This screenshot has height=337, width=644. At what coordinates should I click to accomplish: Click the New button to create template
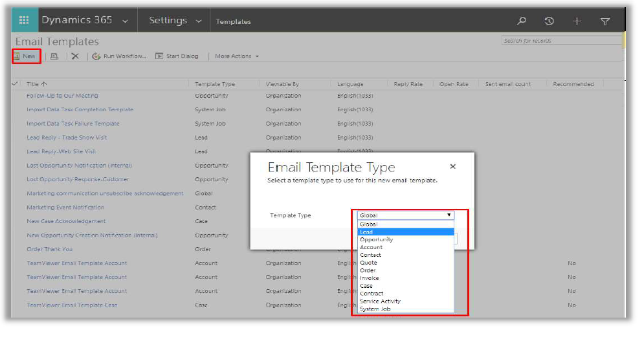[x=26, y=56]
